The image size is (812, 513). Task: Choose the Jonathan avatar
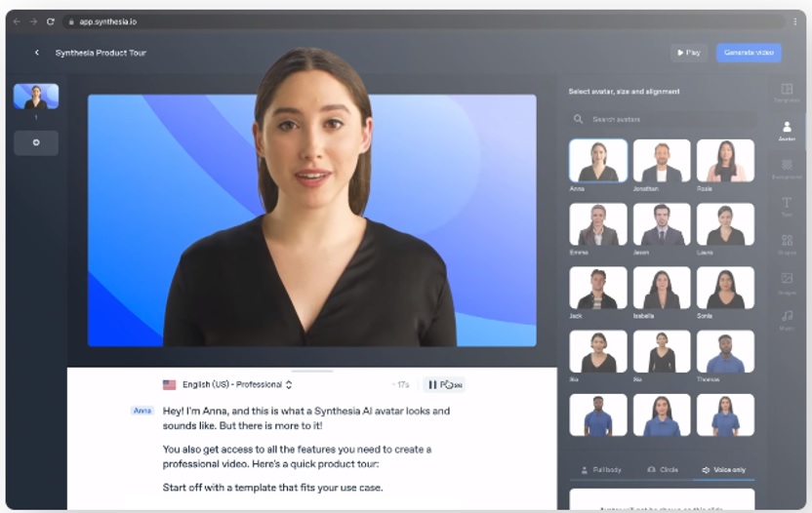(662, 161)
